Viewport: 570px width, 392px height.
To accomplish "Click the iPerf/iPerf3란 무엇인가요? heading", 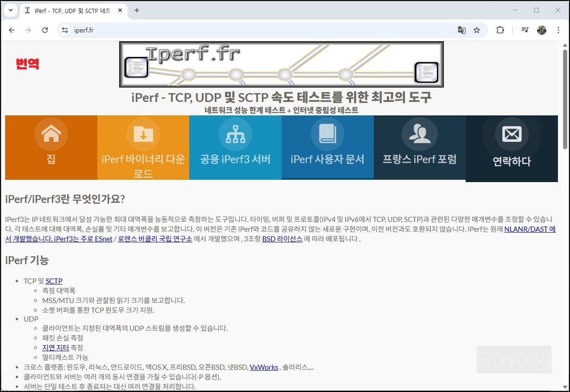I will pyautogui.click(x=65, y=199).
